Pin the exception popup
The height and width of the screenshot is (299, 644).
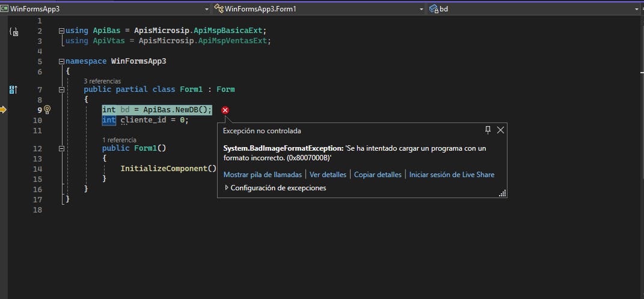488,130
